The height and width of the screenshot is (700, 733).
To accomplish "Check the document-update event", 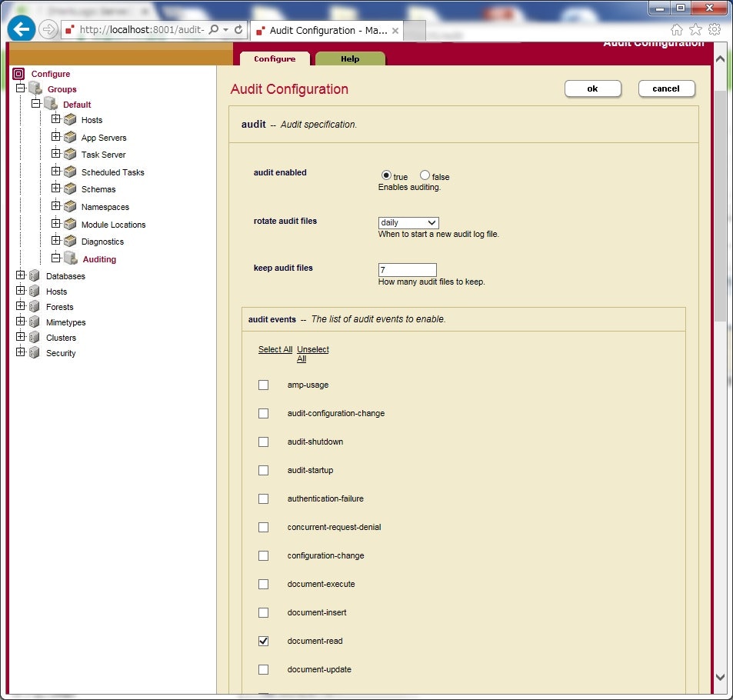I will pos(263,669).
